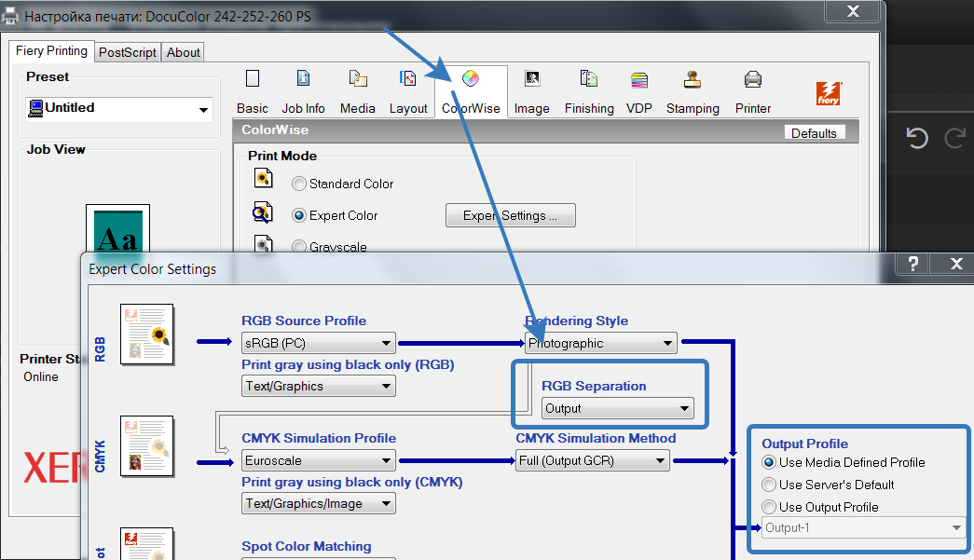This screenshot has height=560, width=974.
Task: Open the Printer settings icon
Action: pos(753,79)
